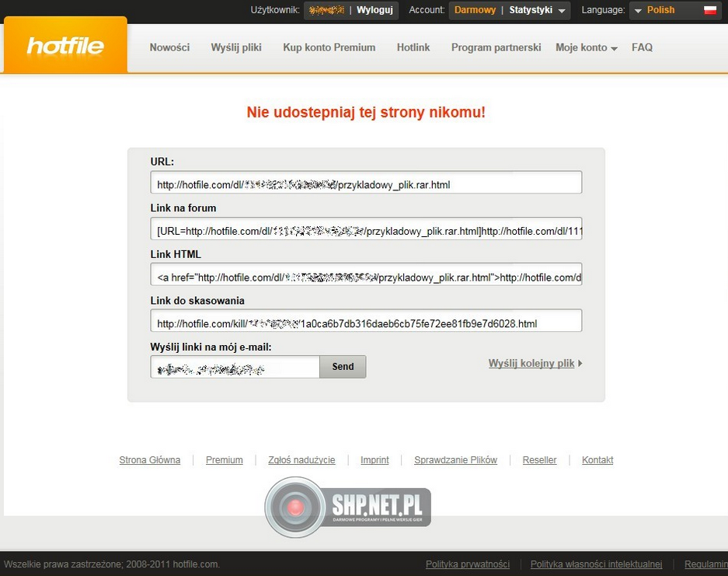Expand the Statystyki dropdown arrow
The height and width of the screenshot is (576, 728).
click(562, 11)
